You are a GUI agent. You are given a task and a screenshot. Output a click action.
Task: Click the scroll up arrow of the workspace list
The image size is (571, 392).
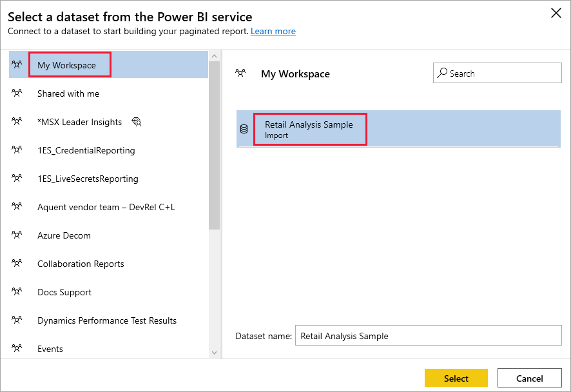point(214,56)
